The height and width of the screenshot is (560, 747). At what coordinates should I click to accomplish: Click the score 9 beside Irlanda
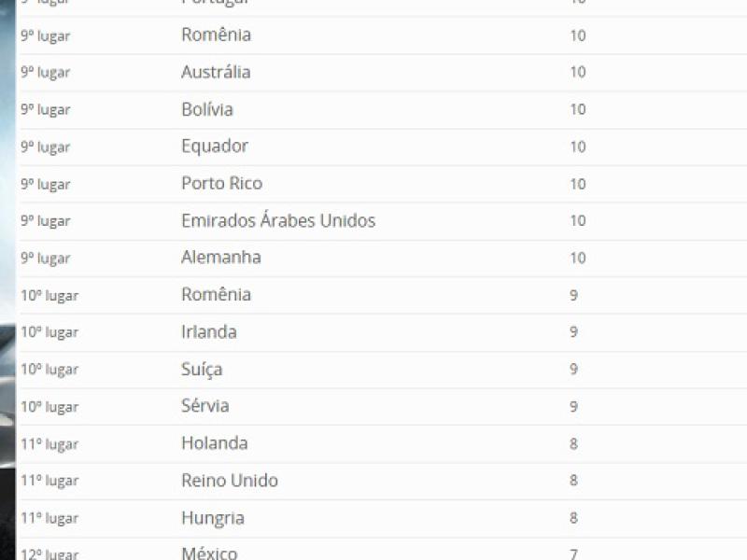tap(574, 332)
